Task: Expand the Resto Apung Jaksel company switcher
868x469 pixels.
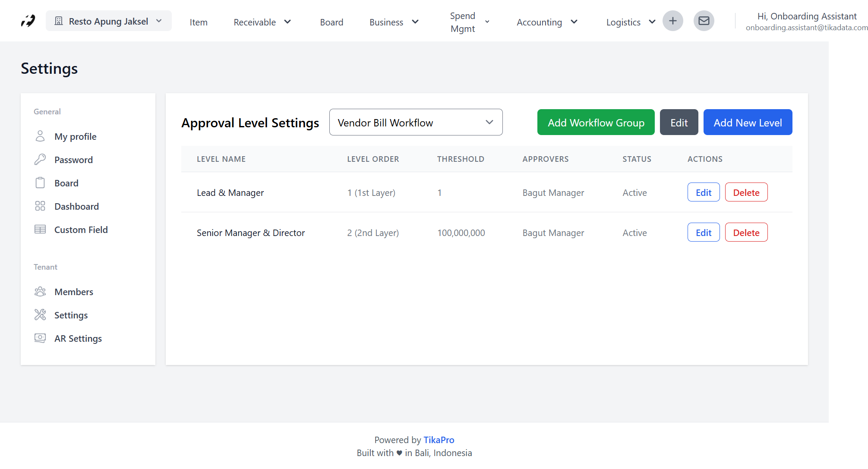Action: [x=108, y=20]
